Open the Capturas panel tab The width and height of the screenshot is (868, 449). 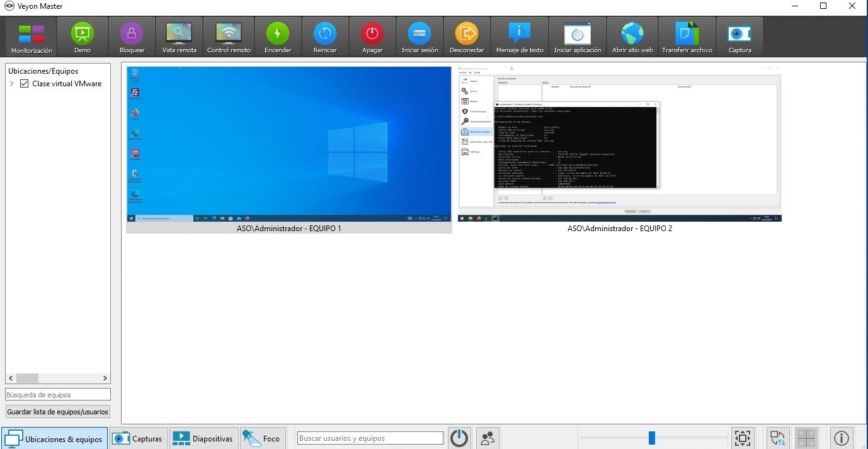(138, 438)
